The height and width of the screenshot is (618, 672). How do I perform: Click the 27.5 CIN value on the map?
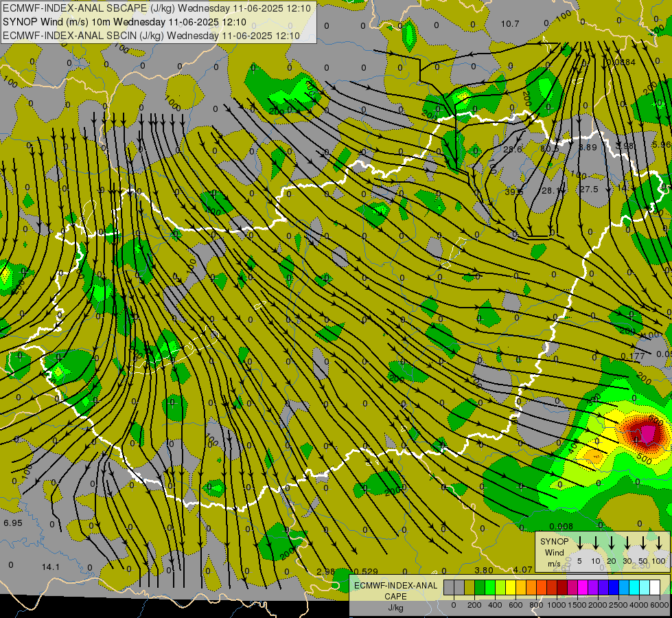589,189
